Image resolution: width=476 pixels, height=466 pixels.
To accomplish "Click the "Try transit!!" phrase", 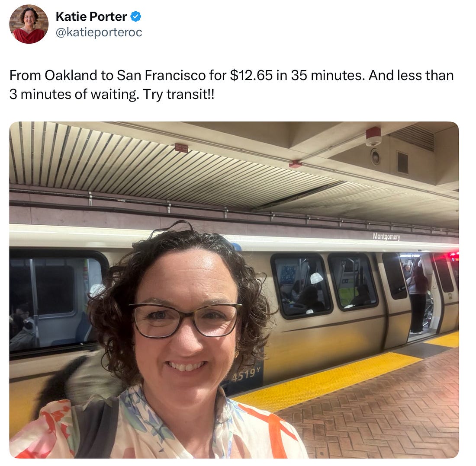I will click(x=178, y=94).
